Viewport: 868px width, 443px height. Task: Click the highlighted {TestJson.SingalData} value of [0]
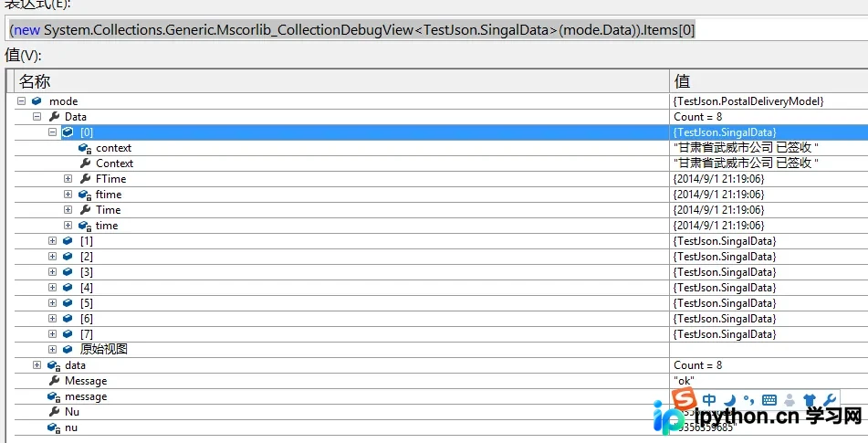(726, 132)
